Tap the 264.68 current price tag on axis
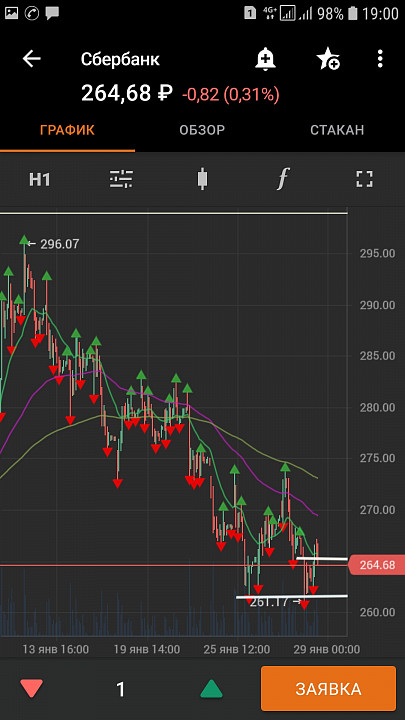405x720 pixels. (x=377, y=565)
